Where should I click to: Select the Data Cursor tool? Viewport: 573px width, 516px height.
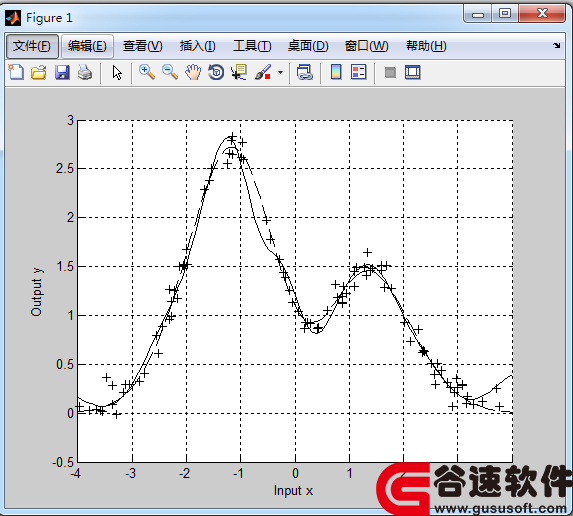tap(239, 72)
